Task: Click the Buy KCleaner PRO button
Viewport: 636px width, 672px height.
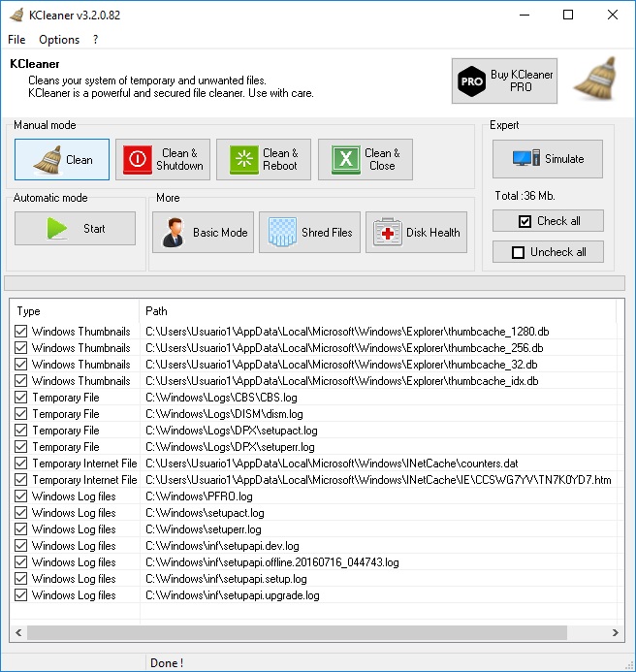Action: coord(504,81)
